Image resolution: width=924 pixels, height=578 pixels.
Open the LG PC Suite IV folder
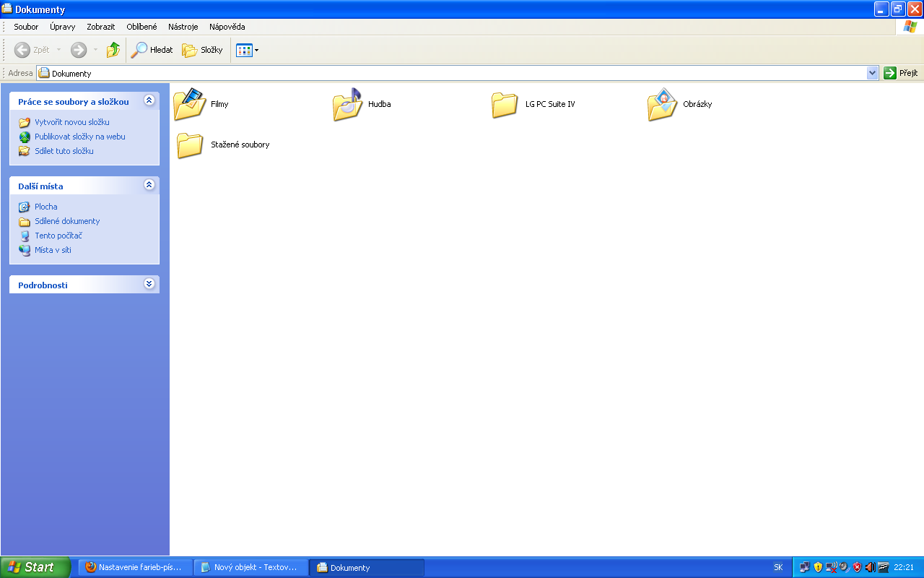[505, 104]
